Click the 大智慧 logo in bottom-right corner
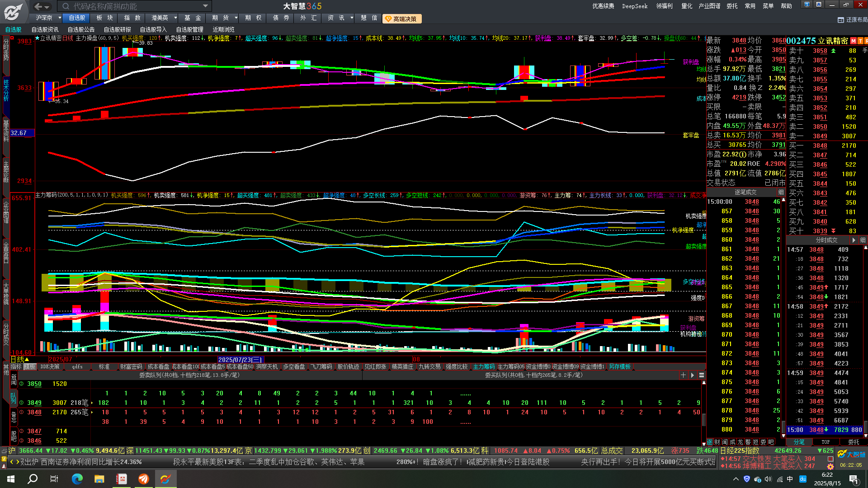 [851, 454]
